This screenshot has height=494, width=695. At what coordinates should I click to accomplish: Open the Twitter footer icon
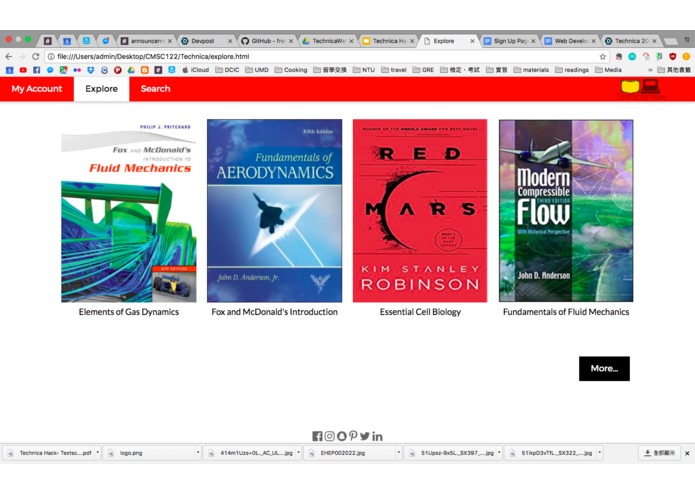click(x=365, y=436)
